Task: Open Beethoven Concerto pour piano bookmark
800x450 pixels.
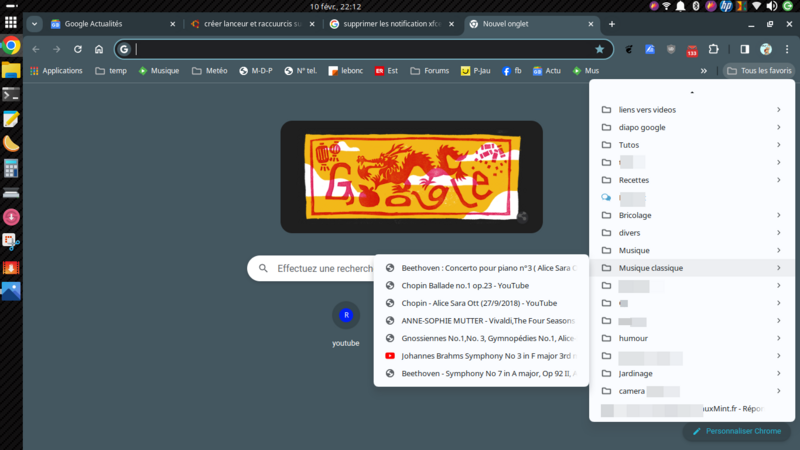Action: pos(481,268)
